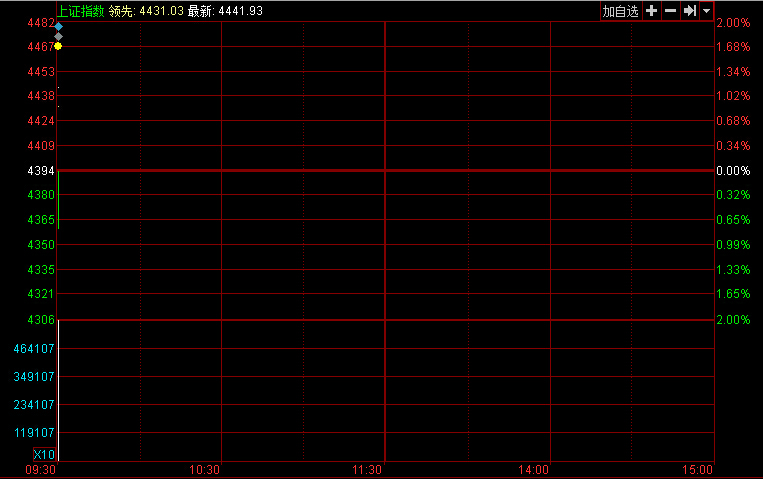Viewport: 763px width, 479px height.
Task: Click the X10 volume multiplier box
Action: 44,454
